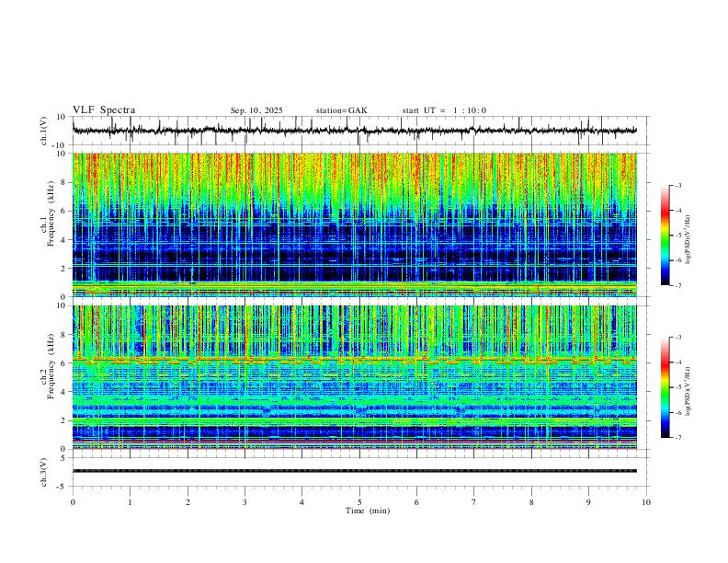
Task: Click time axis tick label "8"
Action: (x=531, y=502)
